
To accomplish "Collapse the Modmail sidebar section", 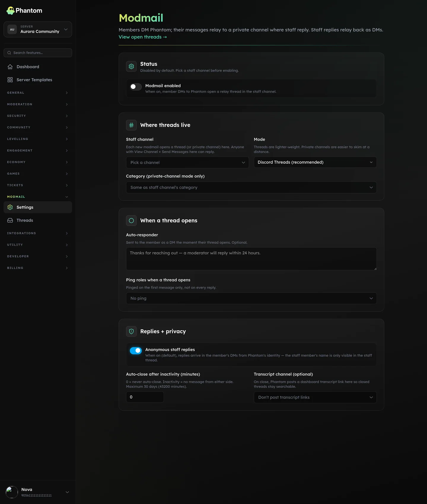I will click(38, 197).
